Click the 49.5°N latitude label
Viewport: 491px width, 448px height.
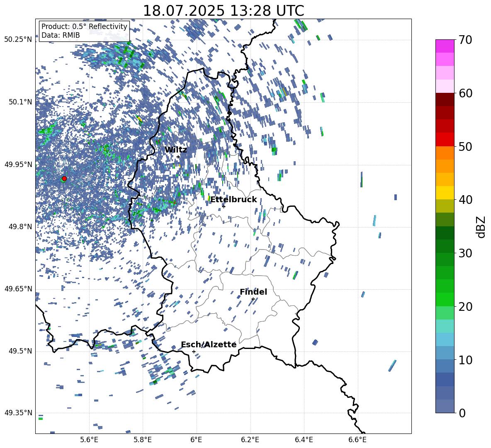[21, 351]
